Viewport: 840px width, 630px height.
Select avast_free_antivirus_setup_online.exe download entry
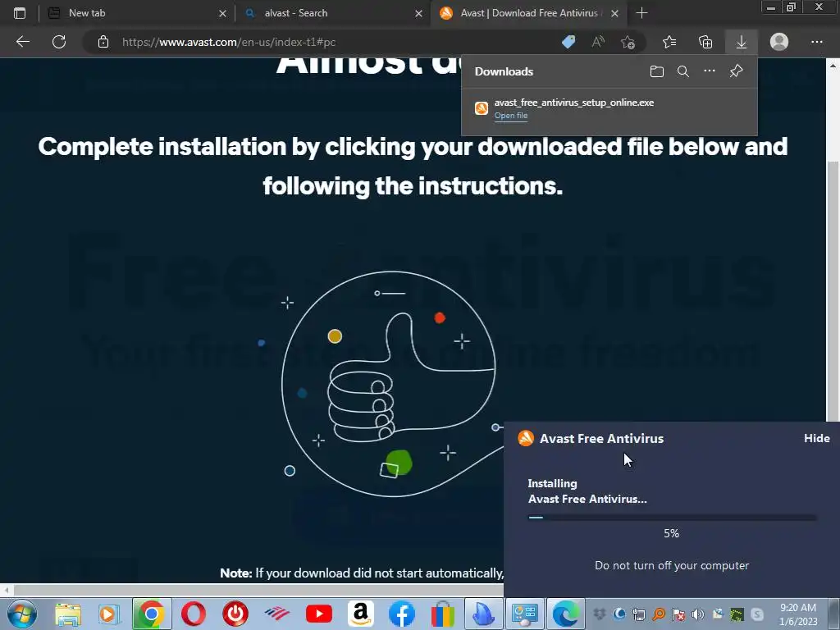click(609, 108)
